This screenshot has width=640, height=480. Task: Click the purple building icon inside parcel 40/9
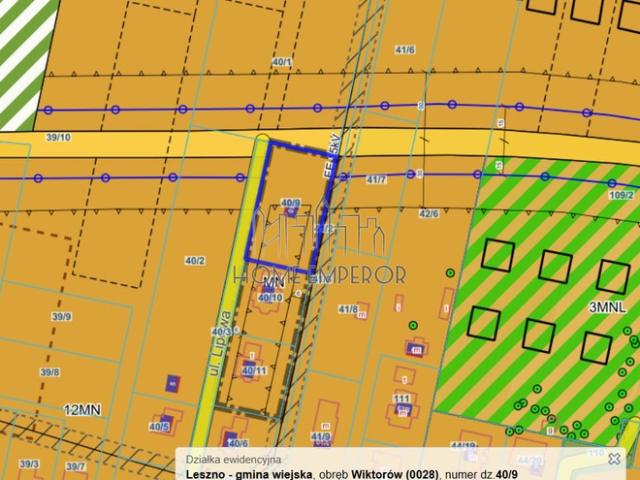point(291,213)
